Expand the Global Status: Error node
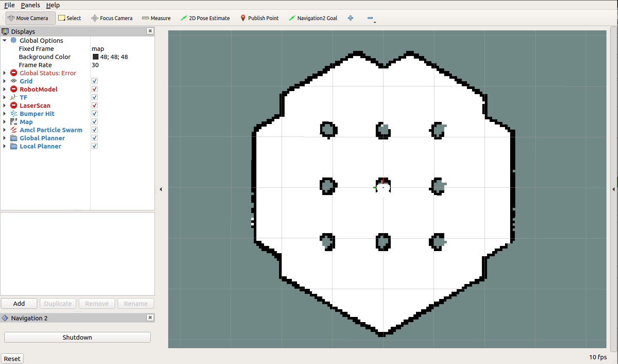The height and width of the screenshot is (364, 618). (x=5, y=73)
